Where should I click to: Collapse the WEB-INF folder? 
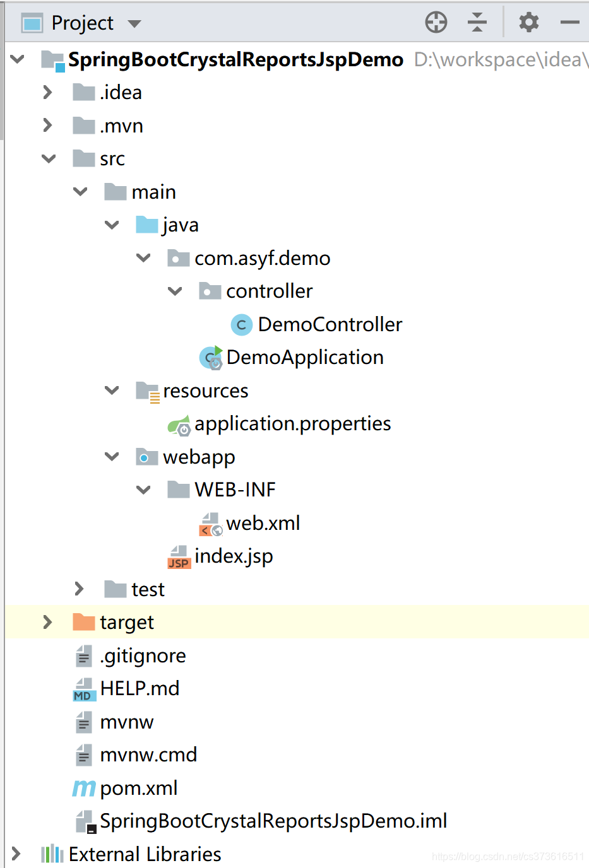coord(143,490)
